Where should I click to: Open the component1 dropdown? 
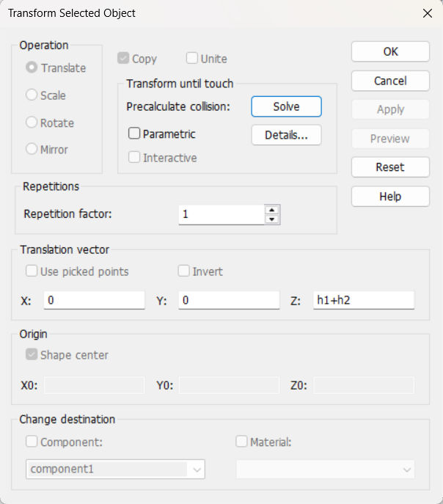(x=115, y=470)
